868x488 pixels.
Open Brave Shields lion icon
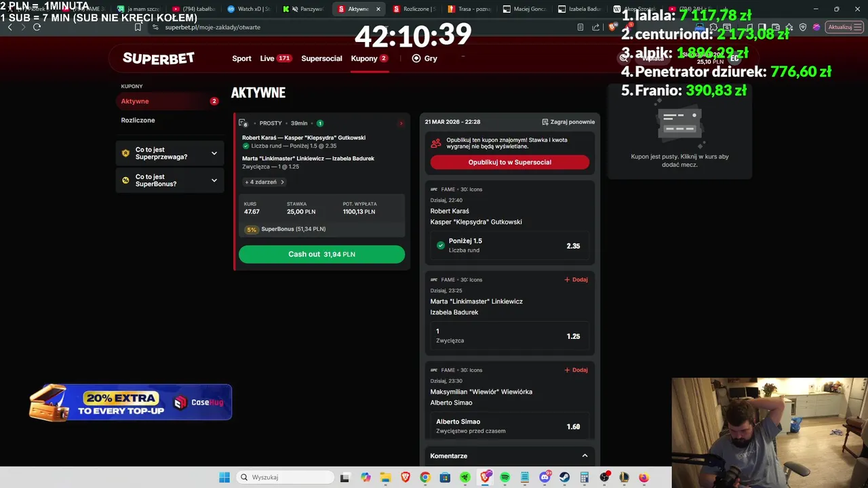coord(612,27)
